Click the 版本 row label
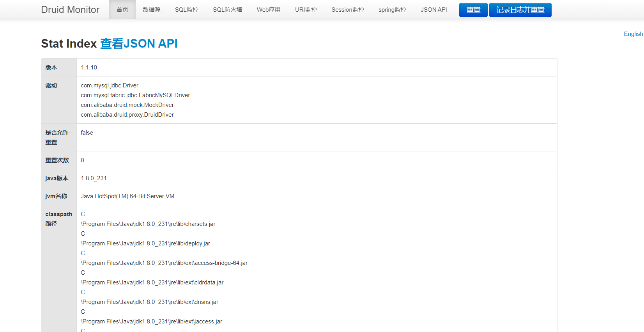This screenshot has height=332, width=644. click(x=51, y=67)
